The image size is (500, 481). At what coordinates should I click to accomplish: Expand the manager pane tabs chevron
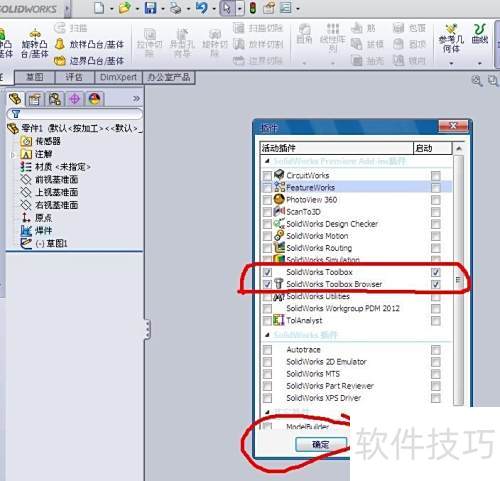(x=136, y=99)
